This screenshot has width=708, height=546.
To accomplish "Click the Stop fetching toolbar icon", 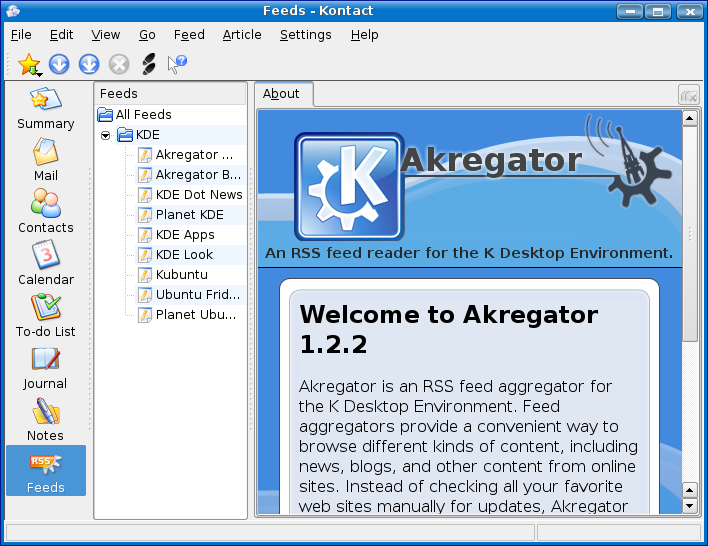I will point(119,65).
